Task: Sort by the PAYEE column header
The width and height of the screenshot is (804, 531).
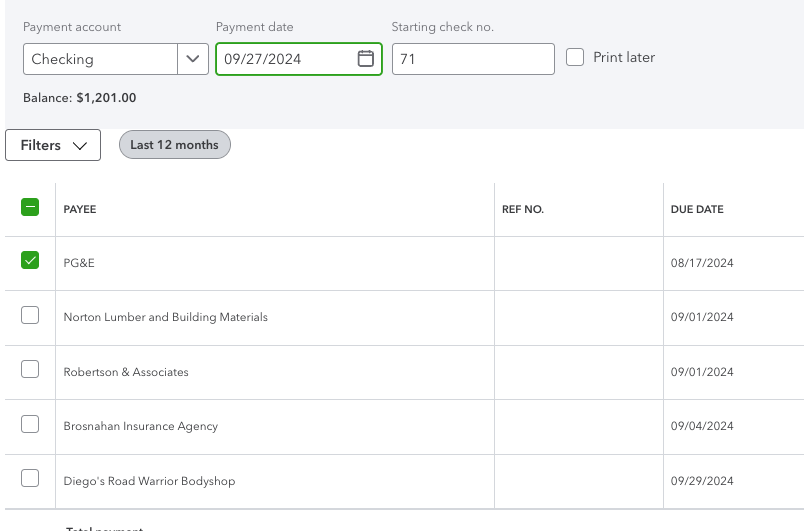Action: tap(79, 209)
